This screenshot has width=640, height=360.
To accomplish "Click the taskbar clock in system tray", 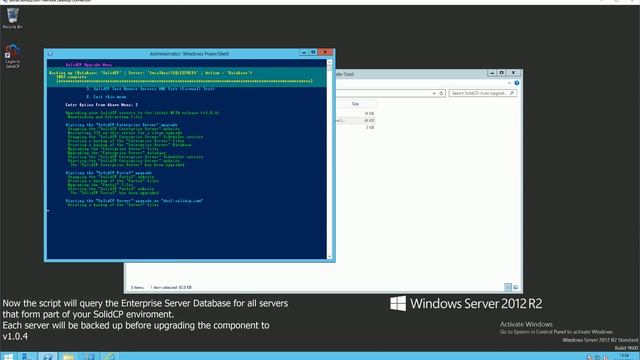I will click(624, 357).
